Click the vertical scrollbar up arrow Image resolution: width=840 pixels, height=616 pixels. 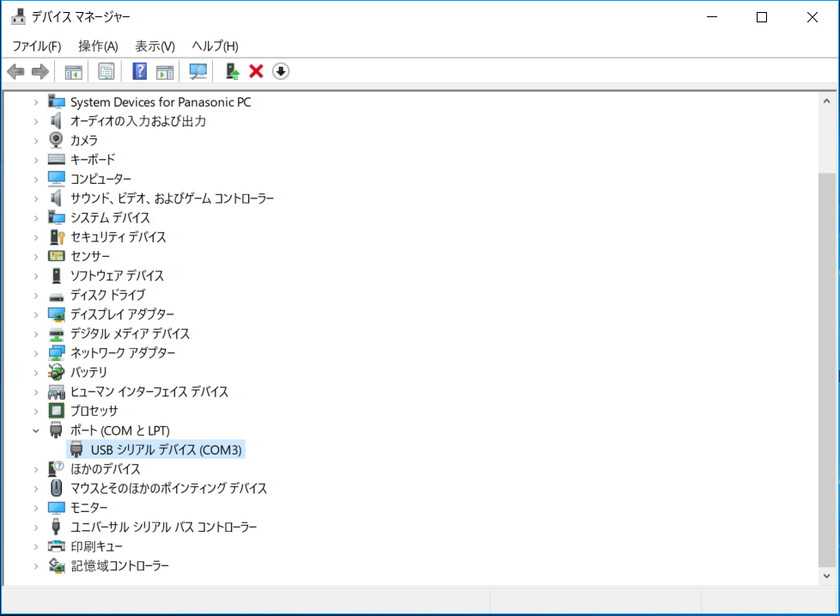pos(827,95)
